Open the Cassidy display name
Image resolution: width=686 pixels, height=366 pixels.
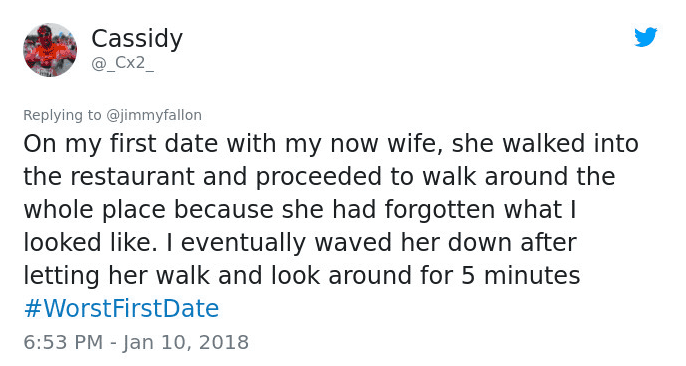[x=137, y=39]
